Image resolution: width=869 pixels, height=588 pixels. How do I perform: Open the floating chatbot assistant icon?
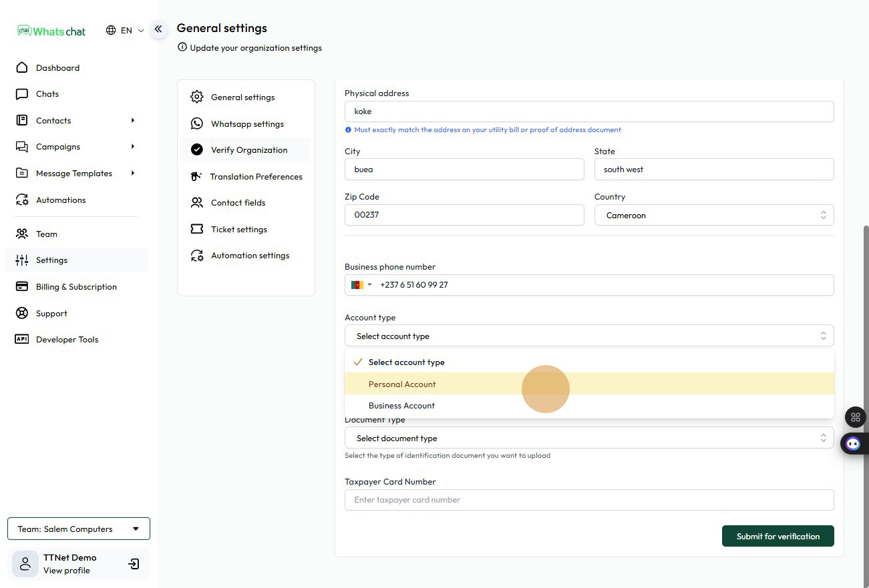tap(853, 443)
